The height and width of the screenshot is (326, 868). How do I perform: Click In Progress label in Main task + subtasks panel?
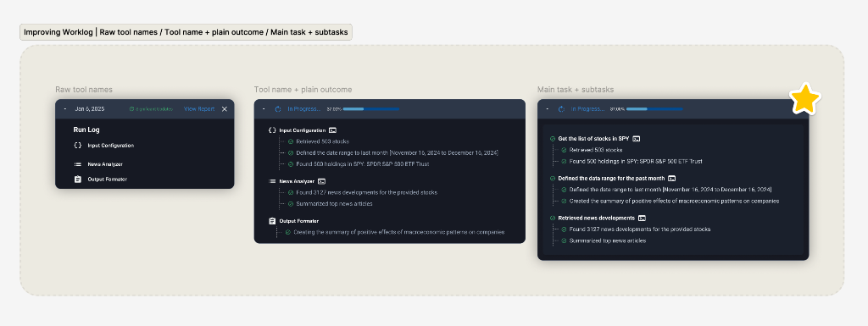pyautogui.click(x=587, y=109)
